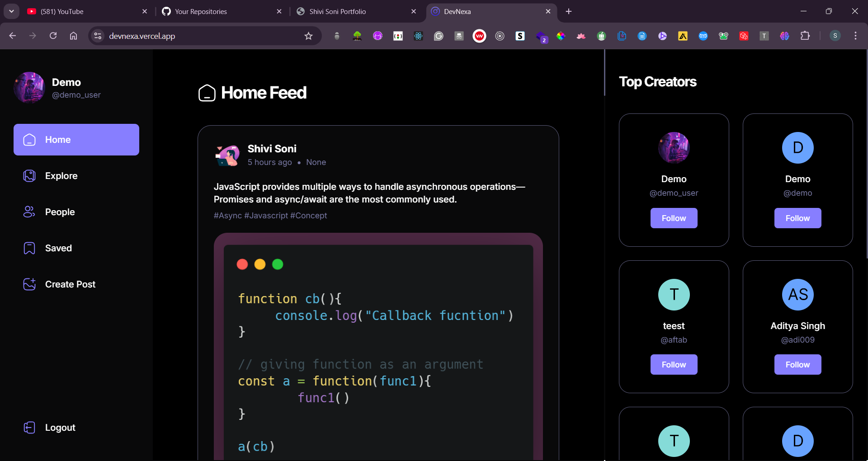Click the Create Post icon

click(x=29, y=284)
